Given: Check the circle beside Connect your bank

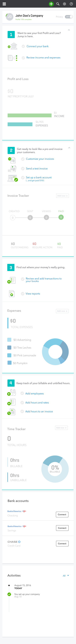Looking at the screenshot, I should click(x=23, y=46).
